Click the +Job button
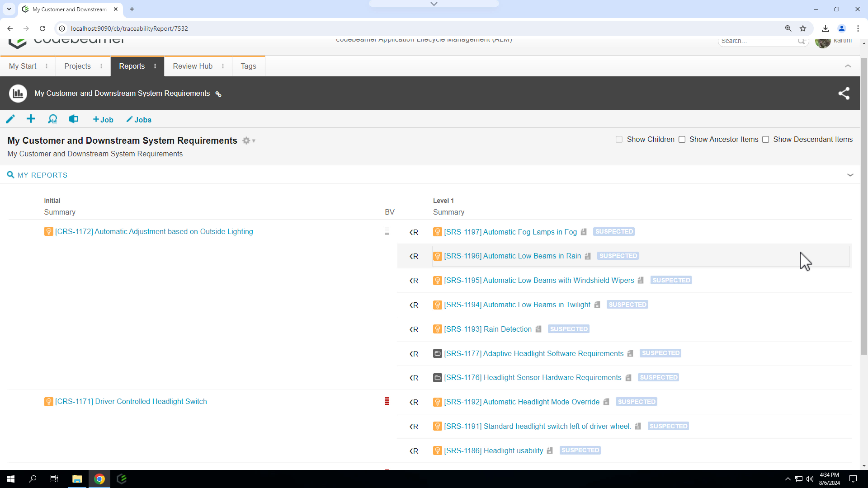Screen dimensions: 868x488 click(103, 120)
